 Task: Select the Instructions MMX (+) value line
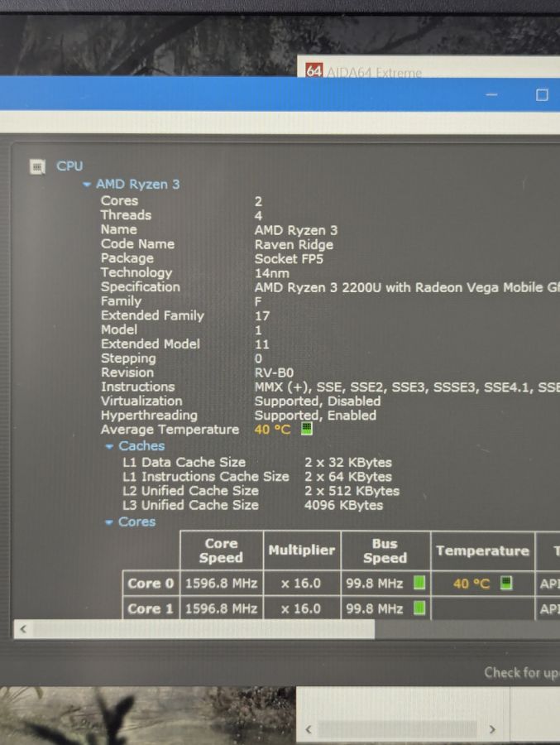(407, 387)
